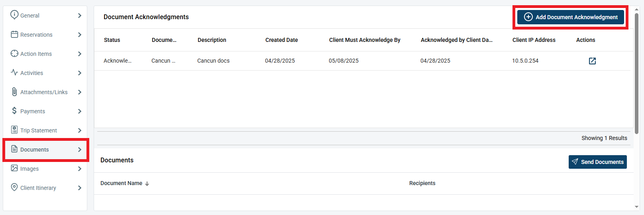Select the '05/08/2025' acknowledge-by date
This screenshot has width=644, height=215.
(x=344, y=61)
